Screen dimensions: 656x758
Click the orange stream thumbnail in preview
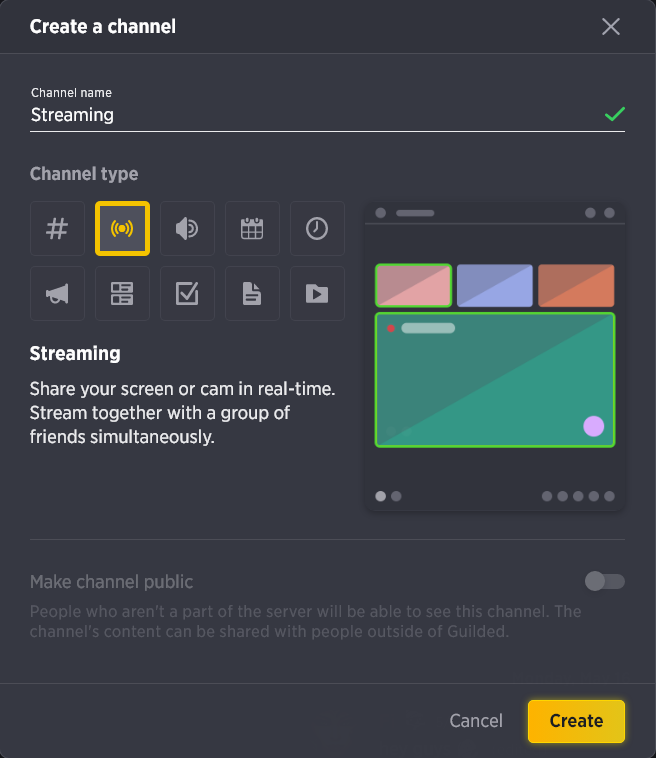click(576, 285)
